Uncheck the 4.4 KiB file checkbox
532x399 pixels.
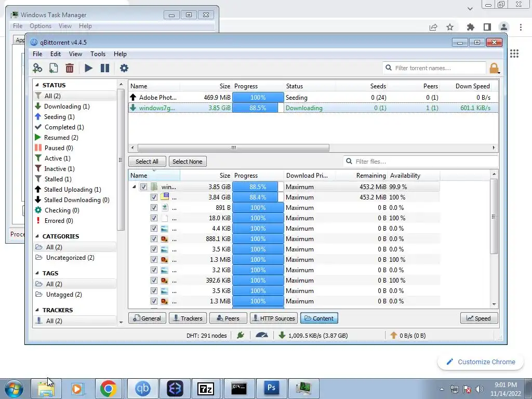pos(154,229)
